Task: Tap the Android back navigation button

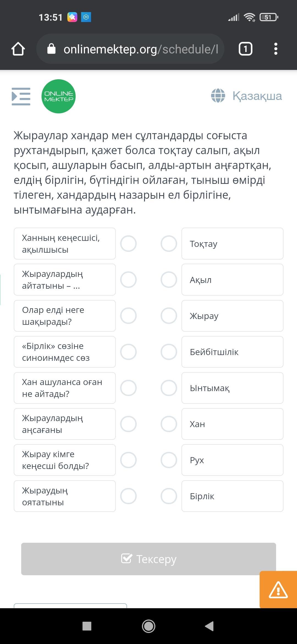Action: tap(209, 626)
